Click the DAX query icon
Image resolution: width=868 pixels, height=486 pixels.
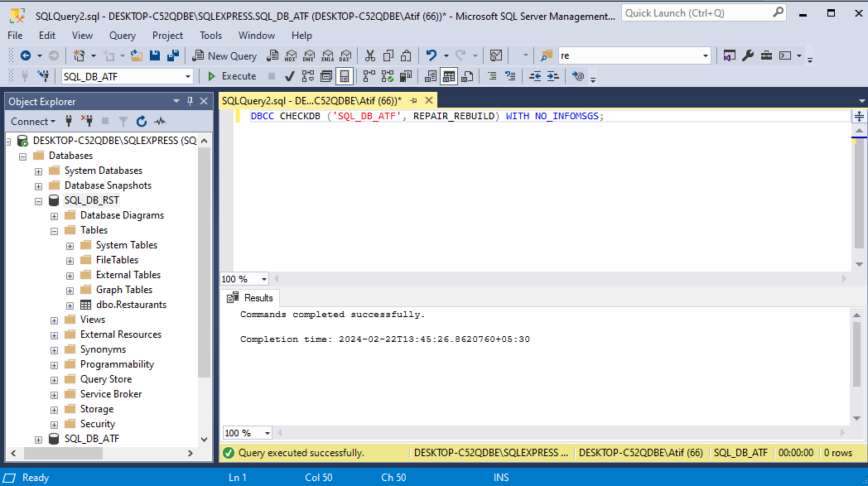coord(345,55)
